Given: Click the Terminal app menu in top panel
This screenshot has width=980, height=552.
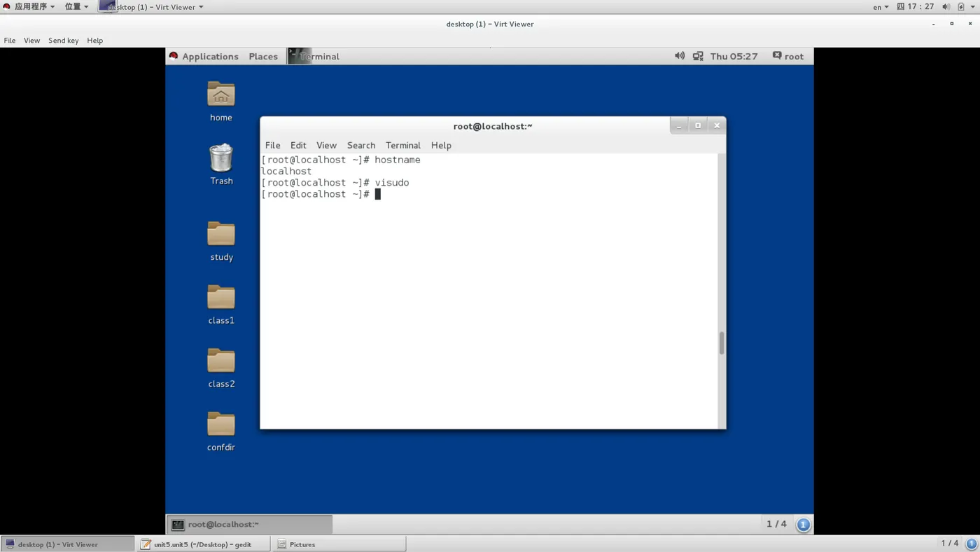Looking at the screenshot, I should coord(314,56).
